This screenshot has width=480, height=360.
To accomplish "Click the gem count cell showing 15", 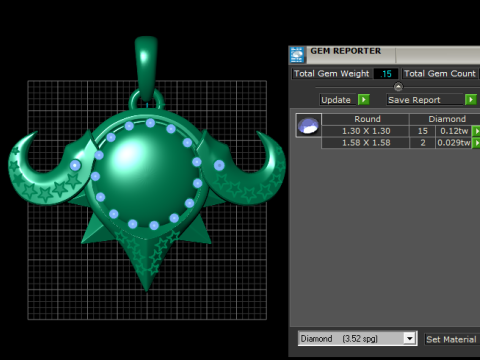I will click(423, 131).
